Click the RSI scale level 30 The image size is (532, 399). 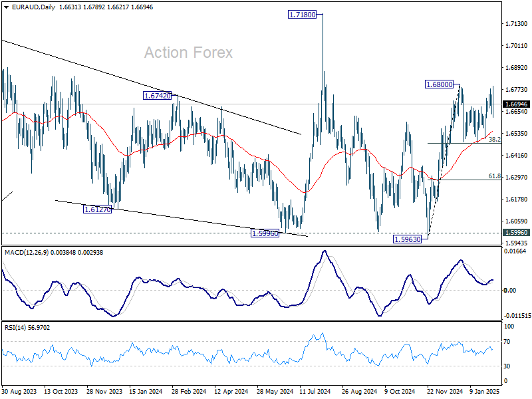(x=507, y=366)
